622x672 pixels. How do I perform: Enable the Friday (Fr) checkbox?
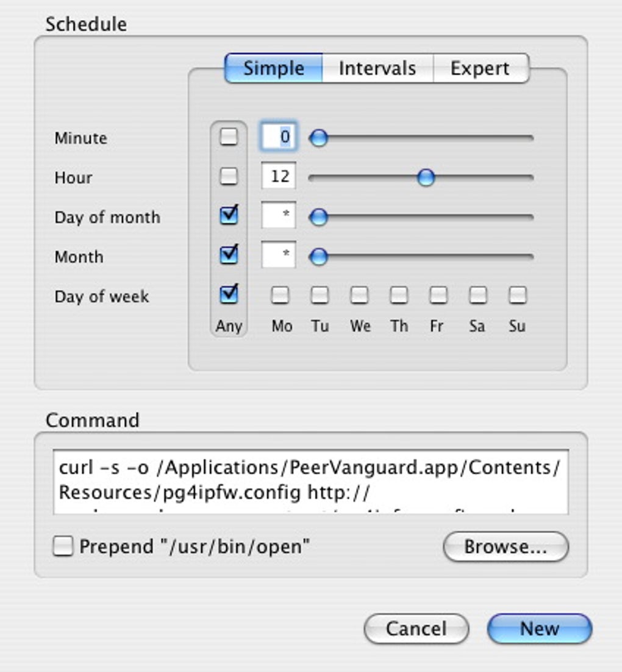click(x=438, y=296)
